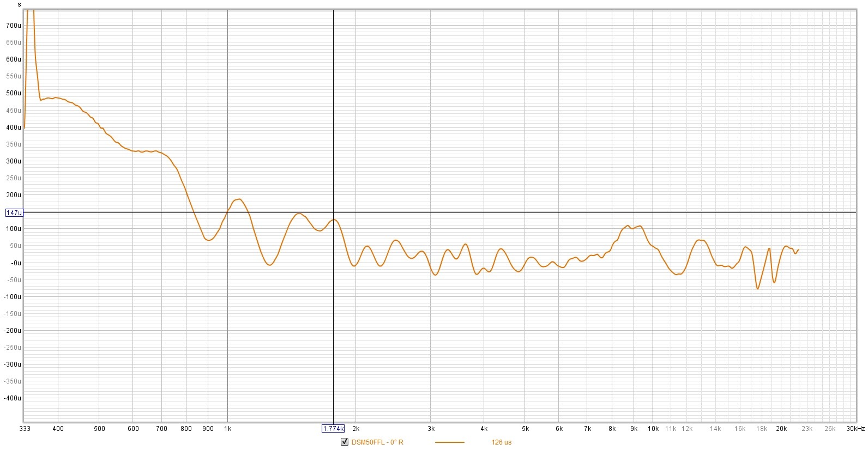Click the 126 us legend value

click(x=501, y=442)
